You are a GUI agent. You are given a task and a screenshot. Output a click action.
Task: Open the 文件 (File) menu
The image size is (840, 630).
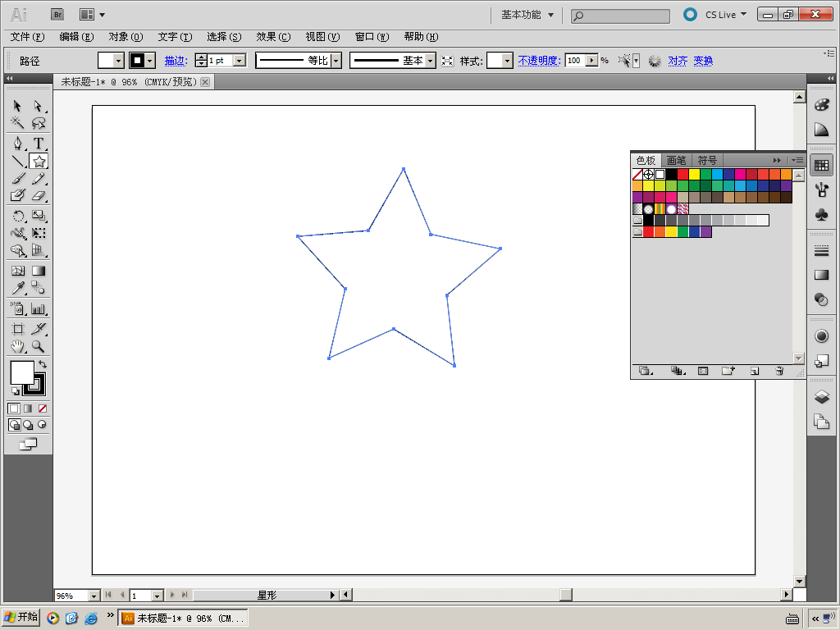(27, 37)
